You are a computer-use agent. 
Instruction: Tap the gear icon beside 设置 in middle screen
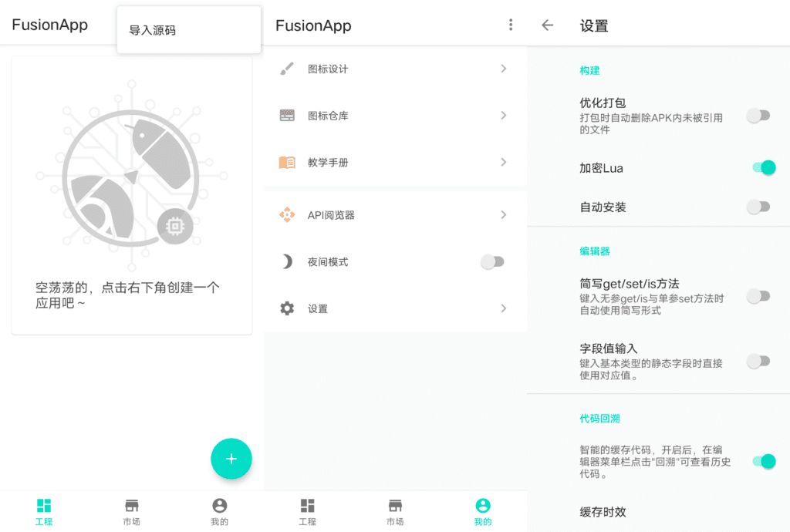pyautogui.click(x=287, y=308)
